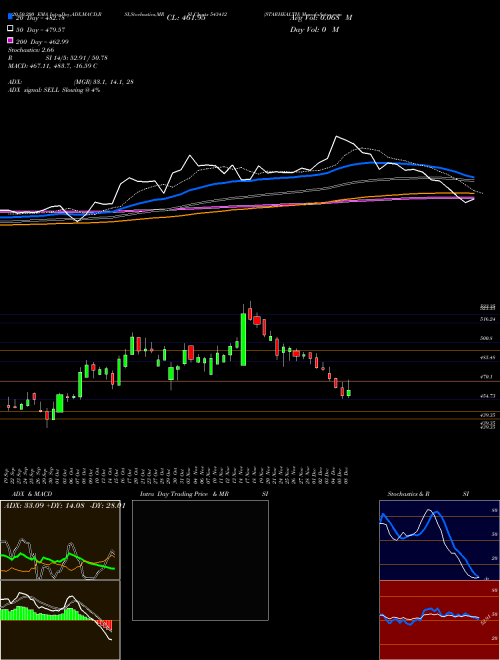Open the red RSI mini chart
This screenshot has height=660, width=500.
coord(439,620)
